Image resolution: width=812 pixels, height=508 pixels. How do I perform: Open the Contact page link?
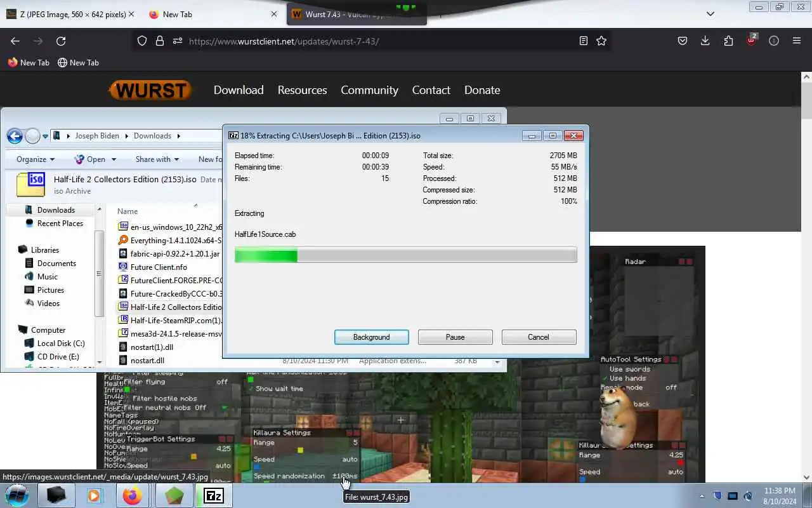coord(431,90)
